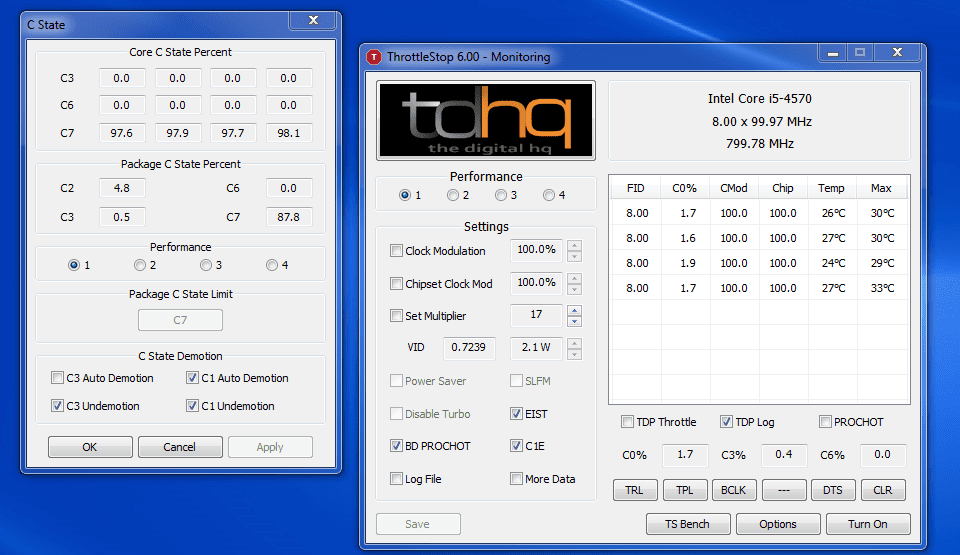Viewport: 960px width, 555px height.
Task: Click the Package C2 value 4.8
Action: (122, 188)
